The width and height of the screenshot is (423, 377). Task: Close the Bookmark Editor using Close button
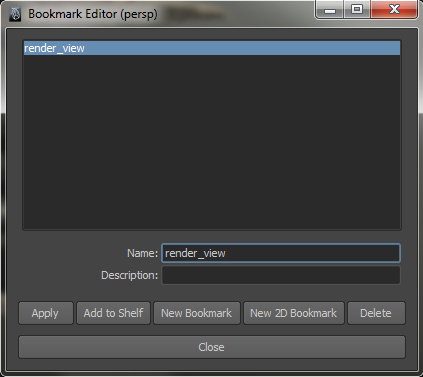coord(212,347)
